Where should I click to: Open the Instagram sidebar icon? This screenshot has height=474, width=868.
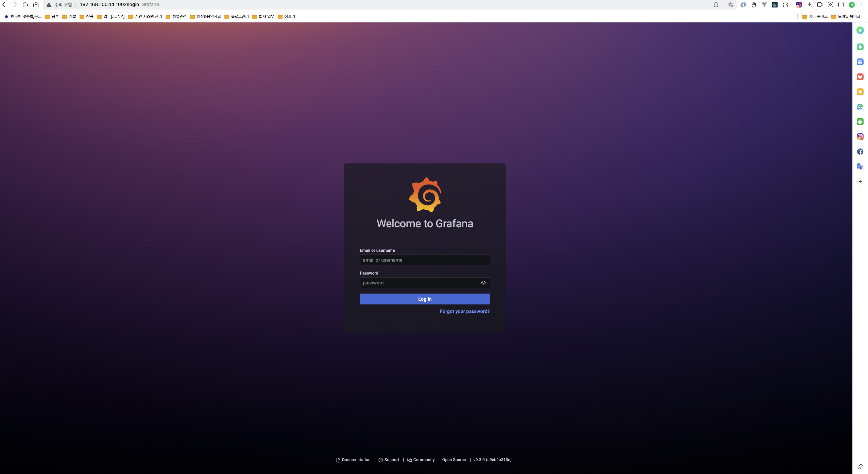[x=860, y=137]
